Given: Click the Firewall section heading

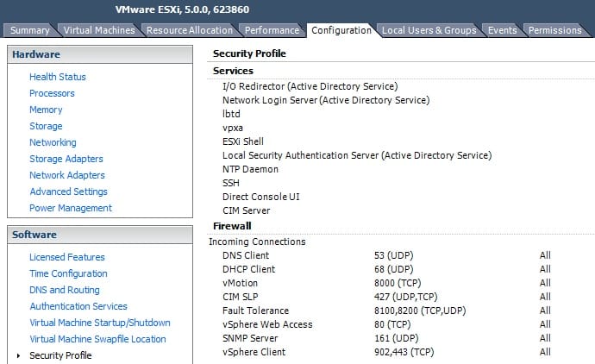Looking at the screenshot, I should 232,226.
